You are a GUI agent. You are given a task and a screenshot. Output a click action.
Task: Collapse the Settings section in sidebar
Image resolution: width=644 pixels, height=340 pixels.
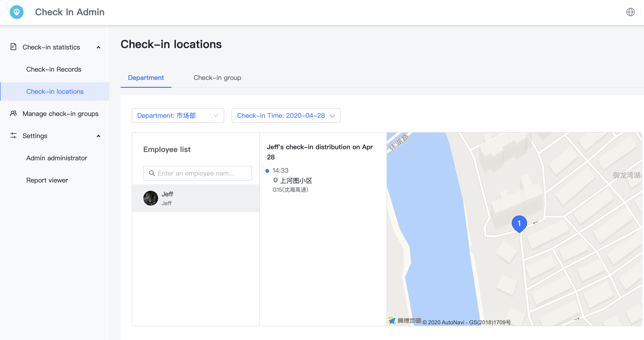pyautogui.click(x=98, y=136)
